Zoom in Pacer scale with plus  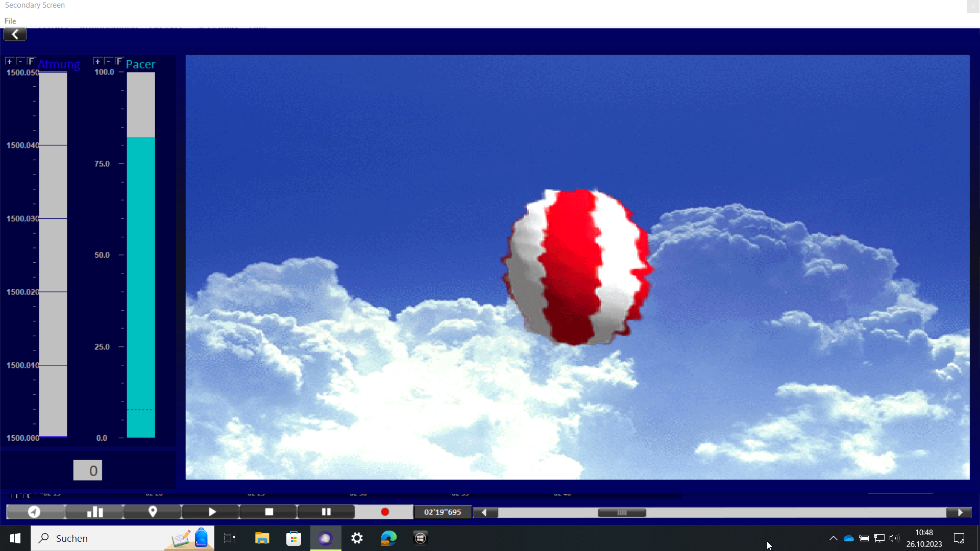pos(97,61)
